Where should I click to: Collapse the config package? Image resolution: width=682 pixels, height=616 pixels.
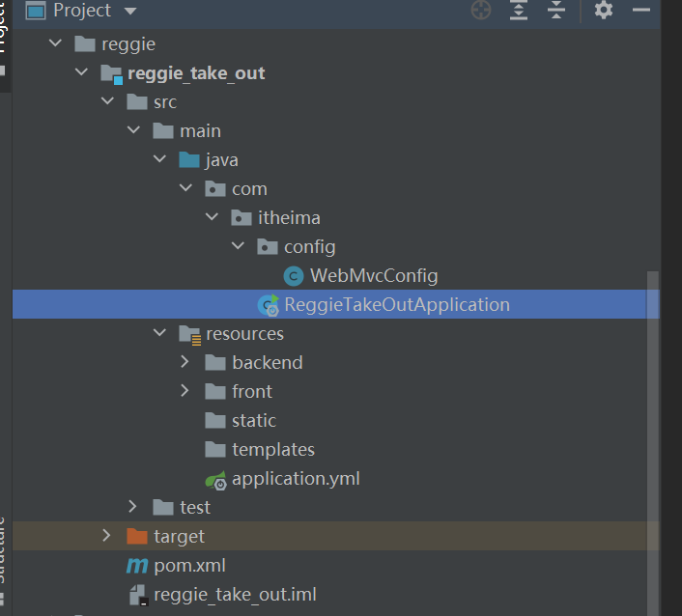coord(239,247)
